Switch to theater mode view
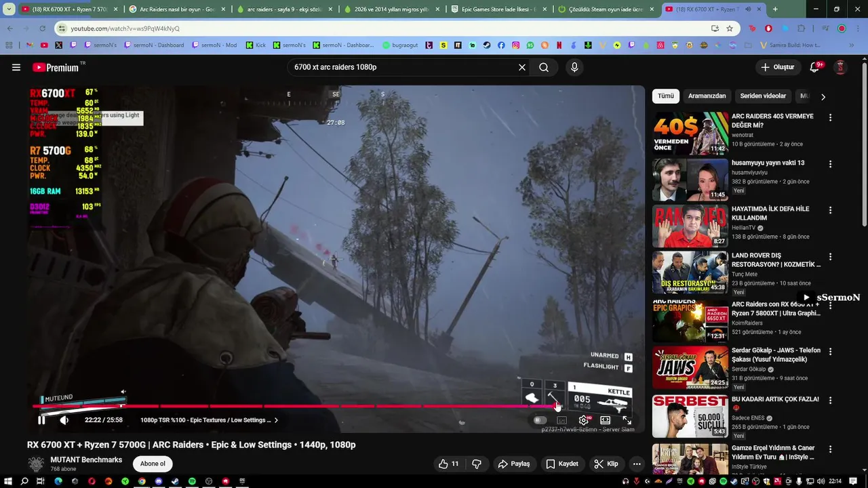 [x=606, y=420]
